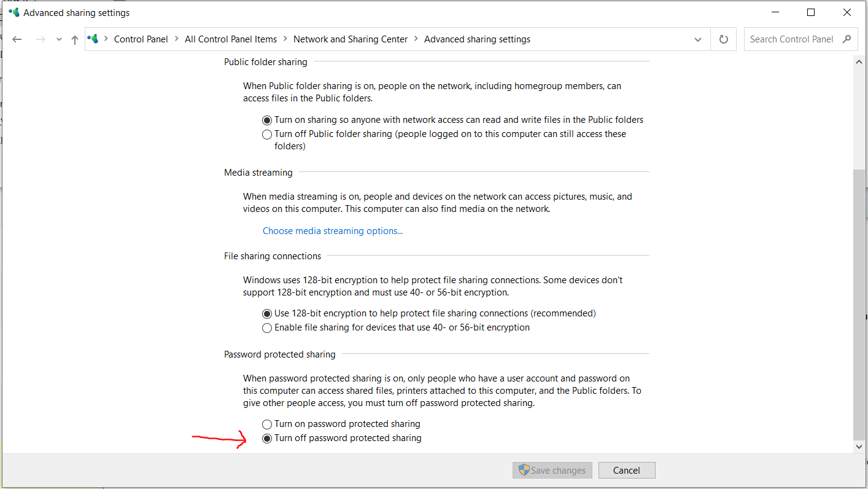
Task: Go up one level with up arrow
Action: coord(75,39)
